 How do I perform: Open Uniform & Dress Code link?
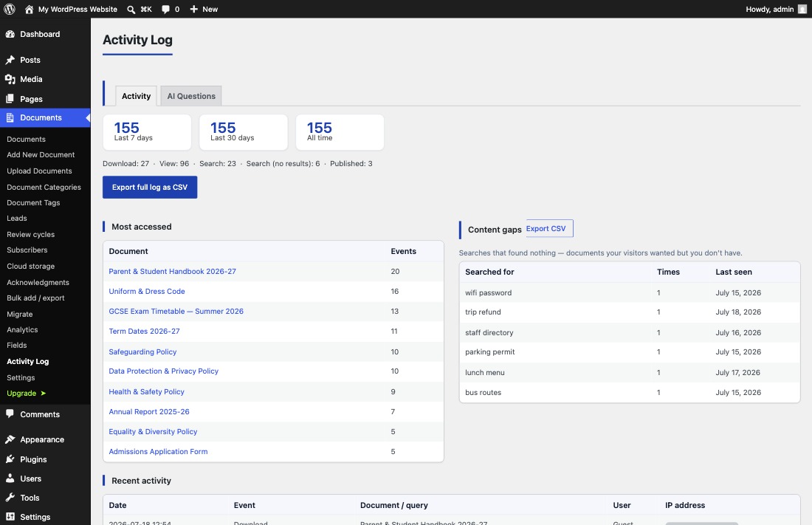click(147, 291)
